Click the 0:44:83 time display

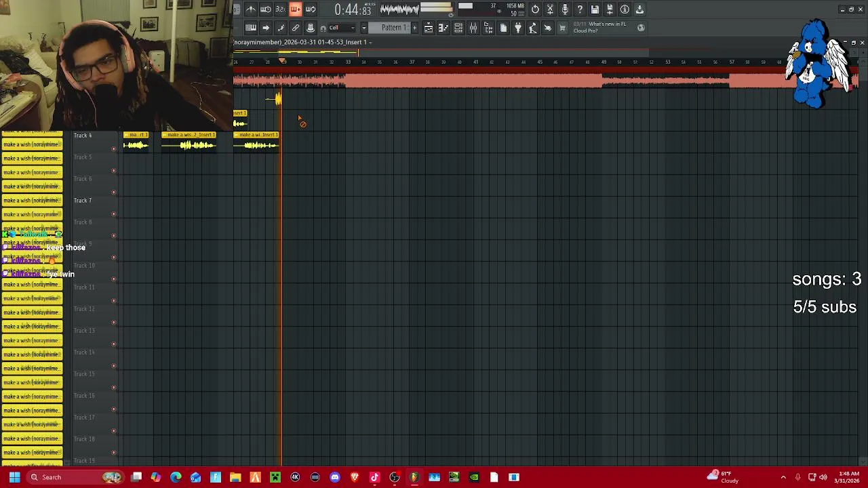(x=353, y=9)
